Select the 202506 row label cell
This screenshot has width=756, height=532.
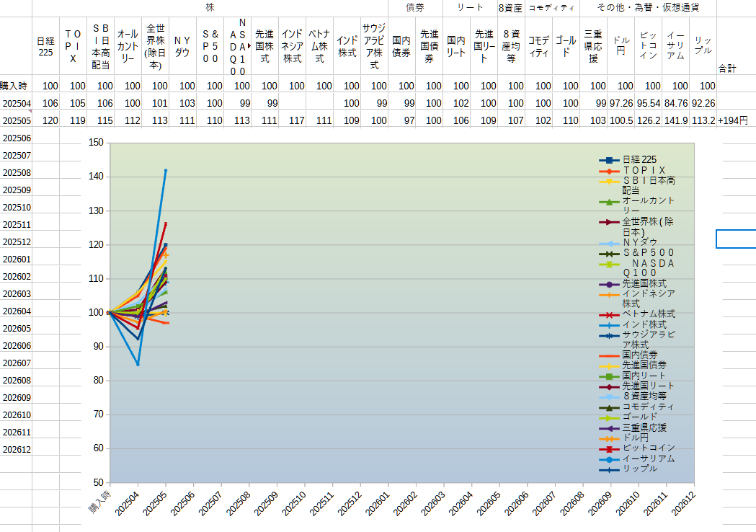17,138
